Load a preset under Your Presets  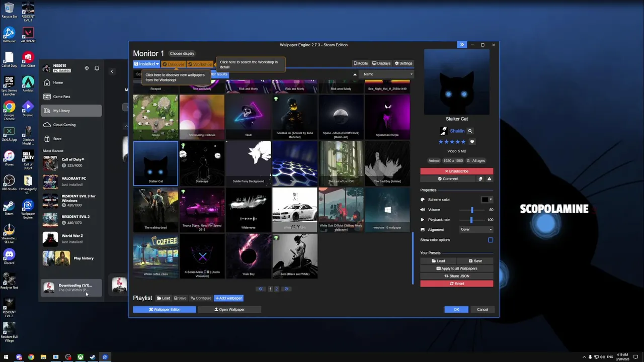click(438, 261)
